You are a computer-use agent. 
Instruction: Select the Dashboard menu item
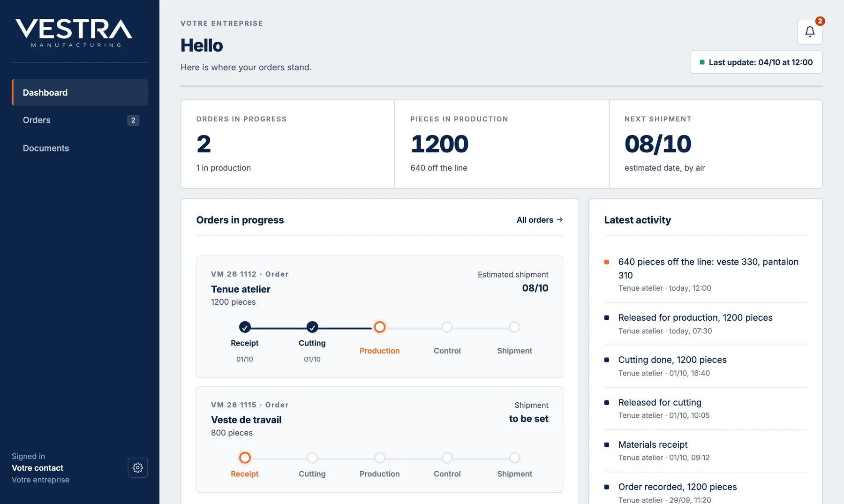click(x=80, y=92)
